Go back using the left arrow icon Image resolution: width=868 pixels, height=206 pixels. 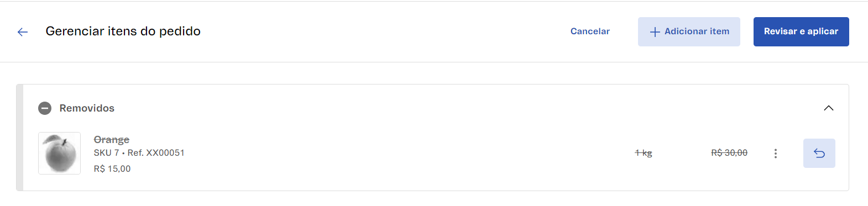(23, 32)
